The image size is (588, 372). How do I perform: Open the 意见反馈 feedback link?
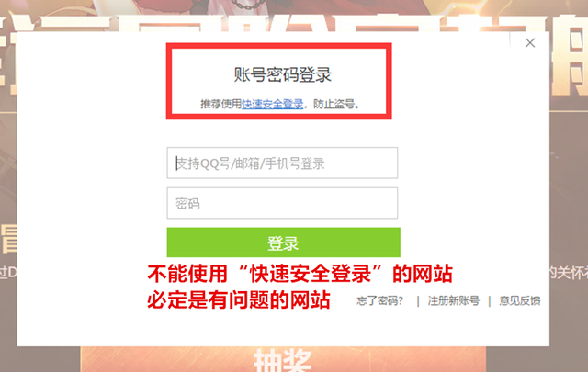(520, 300)
